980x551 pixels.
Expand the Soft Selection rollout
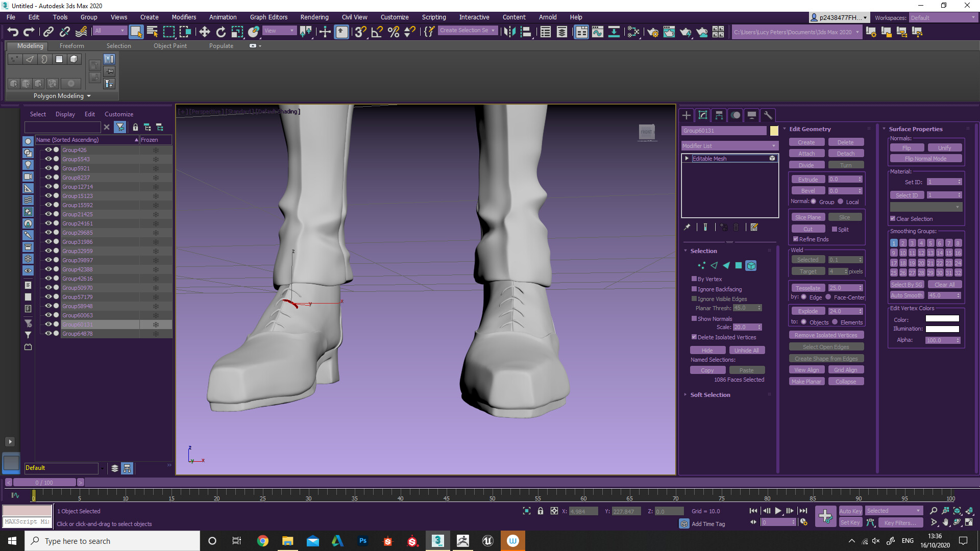tap(710, 395)
